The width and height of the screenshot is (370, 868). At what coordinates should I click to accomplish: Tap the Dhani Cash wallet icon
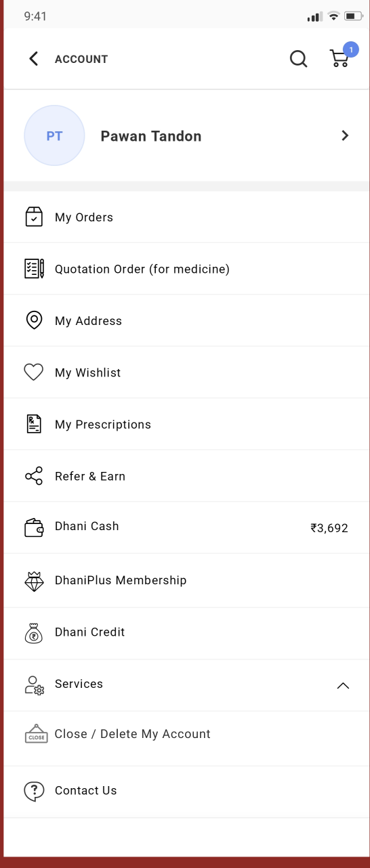click(34, 527)
